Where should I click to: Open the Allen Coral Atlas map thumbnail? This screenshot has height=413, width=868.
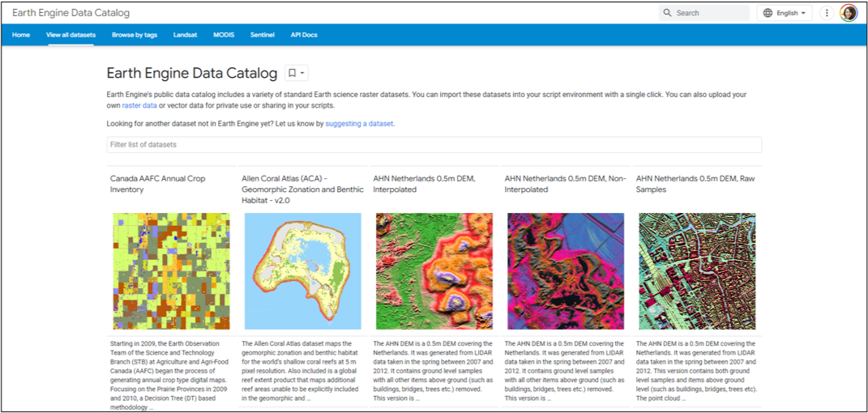click(302, 270)
